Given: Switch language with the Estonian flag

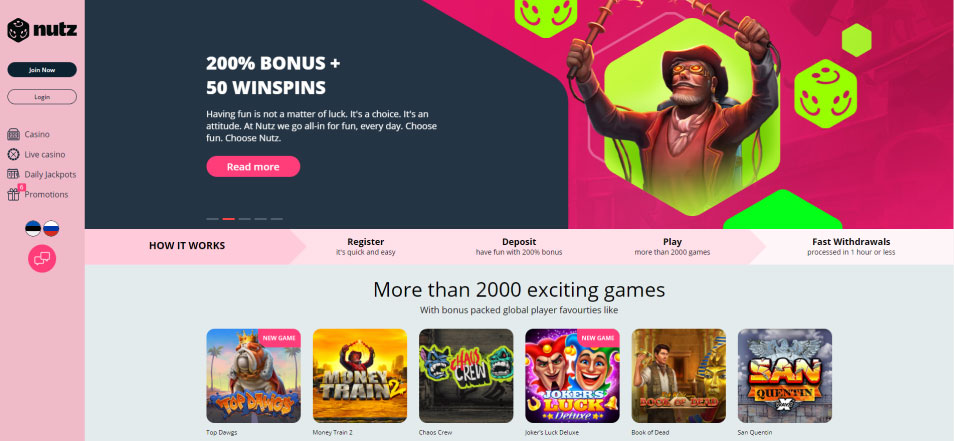Looking at the screenshot, I should tap(33, 229).
